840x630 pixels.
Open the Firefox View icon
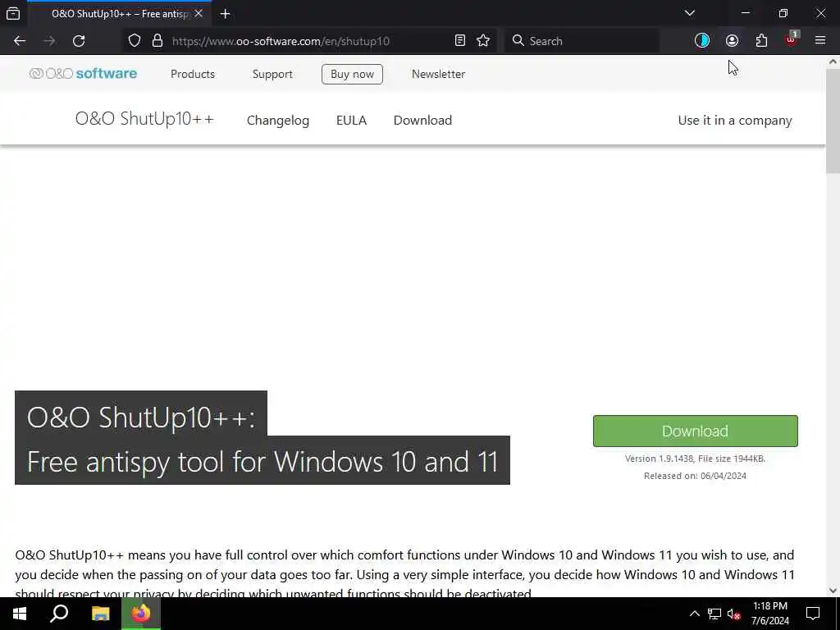click(x=13, y=13)
